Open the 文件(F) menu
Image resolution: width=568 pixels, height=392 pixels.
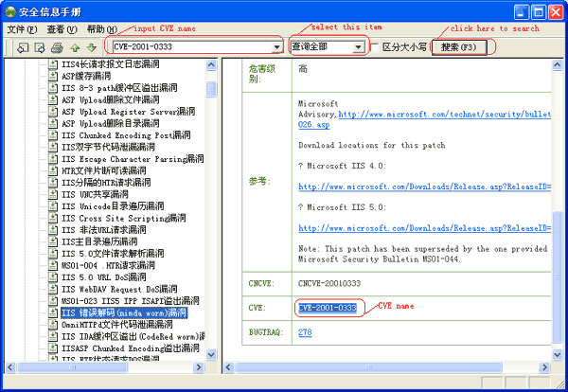pos(22,29)
